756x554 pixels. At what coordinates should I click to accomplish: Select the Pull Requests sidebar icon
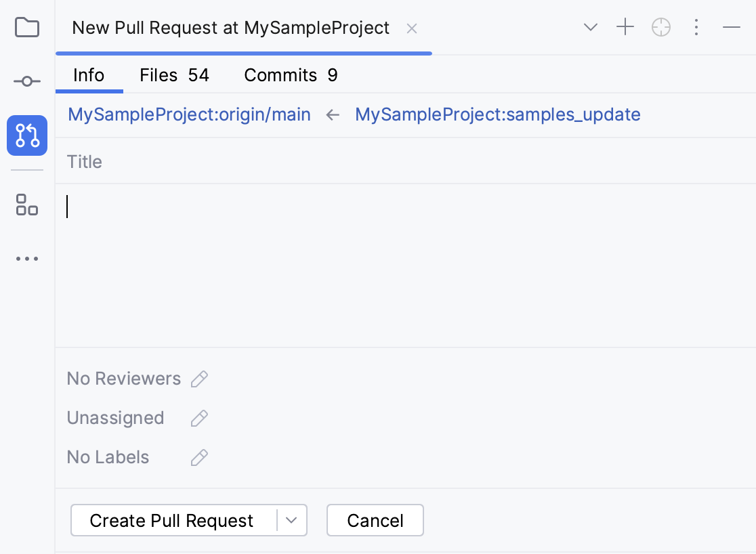pos(26,135)
